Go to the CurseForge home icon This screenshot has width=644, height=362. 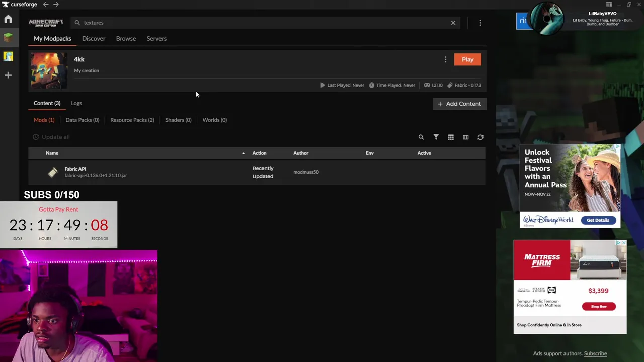coord(8,19)
